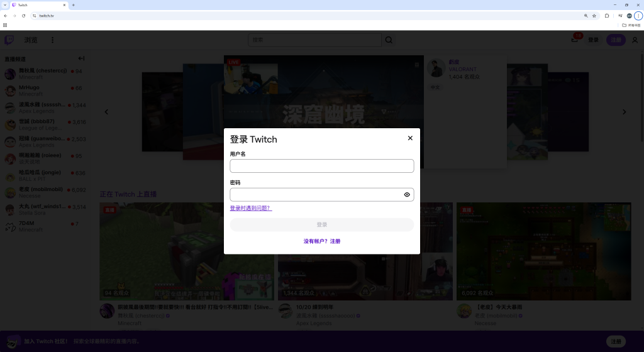Collapse the 直播频道 sidebar
The height and width of the screenshot is (352, 644).
81,58
